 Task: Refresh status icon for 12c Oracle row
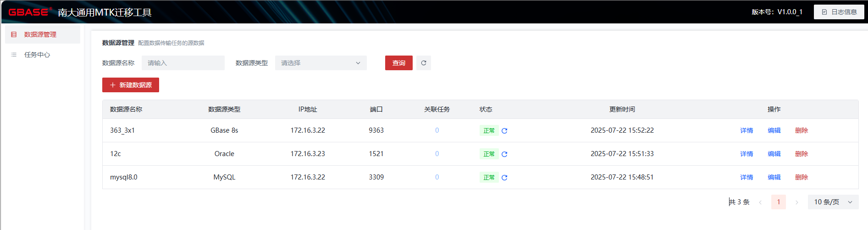(504, 154)
